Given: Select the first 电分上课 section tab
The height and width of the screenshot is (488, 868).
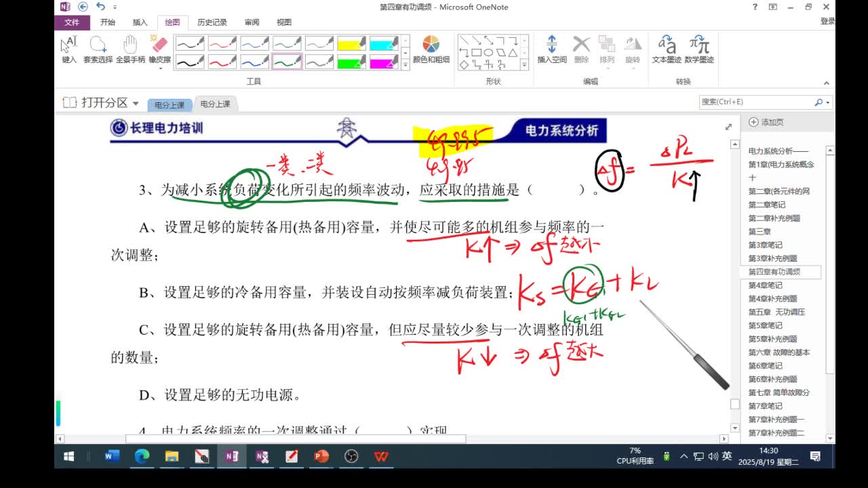Looking at the screenshot, I should pos(170,104).
